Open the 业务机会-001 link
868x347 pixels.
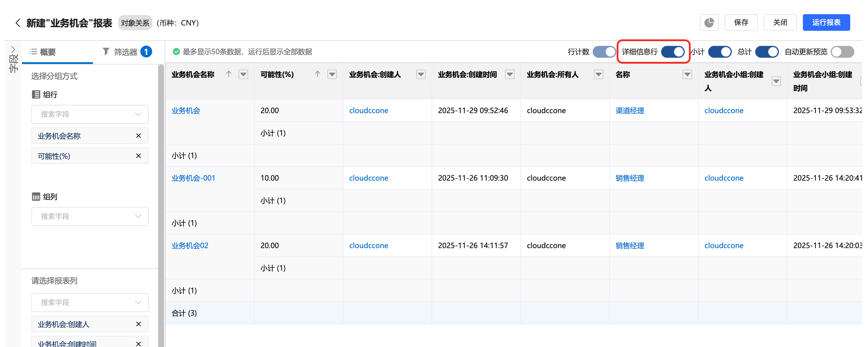(193, 178)
